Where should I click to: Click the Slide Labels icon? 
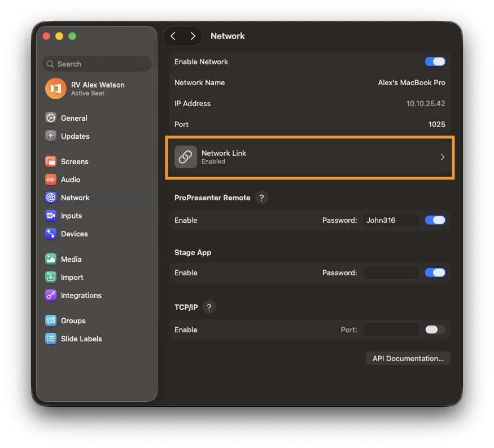51,339
